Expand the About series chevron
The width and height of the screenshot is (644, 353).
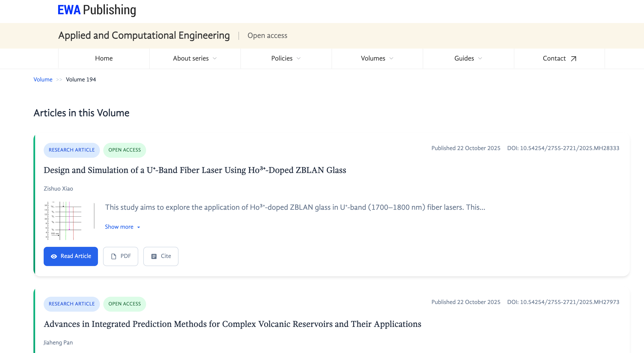tap(215, 58)
